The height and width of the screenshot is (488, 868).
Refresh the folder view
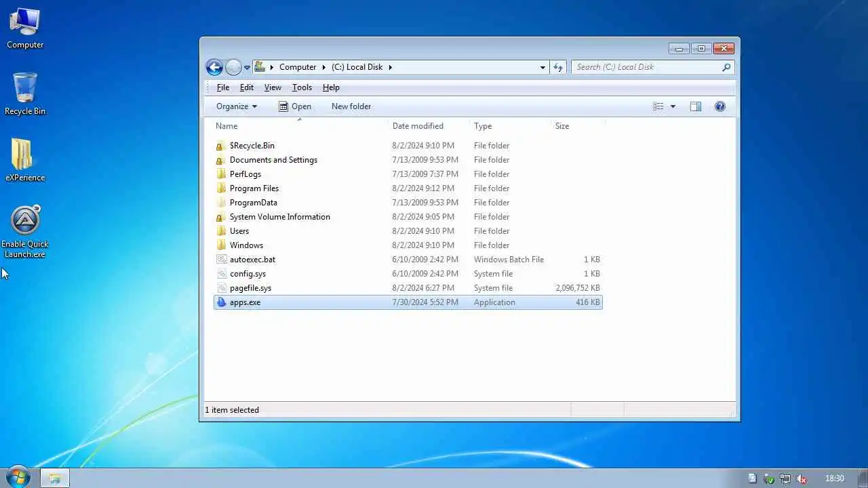point(558,67)
